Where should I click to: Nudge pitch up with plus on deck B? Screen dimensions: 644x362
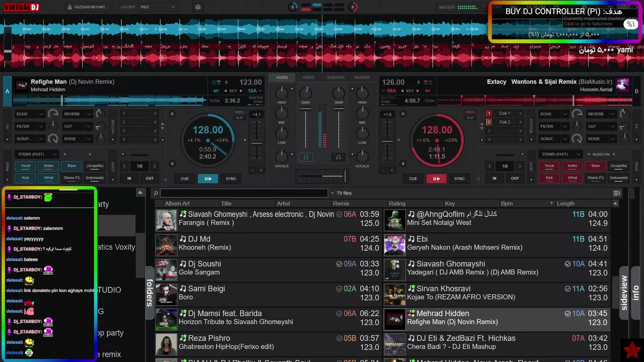pos(391,170)
